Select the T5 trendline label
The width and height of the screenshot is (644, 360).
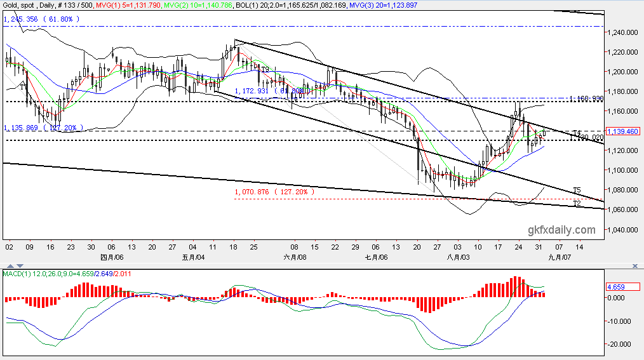click(577, 190)
